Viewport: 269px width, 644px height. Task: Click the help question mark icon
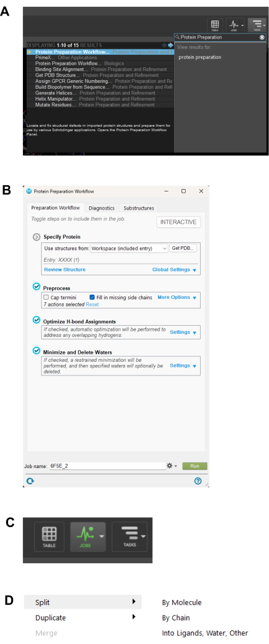(x=198, y=481)
